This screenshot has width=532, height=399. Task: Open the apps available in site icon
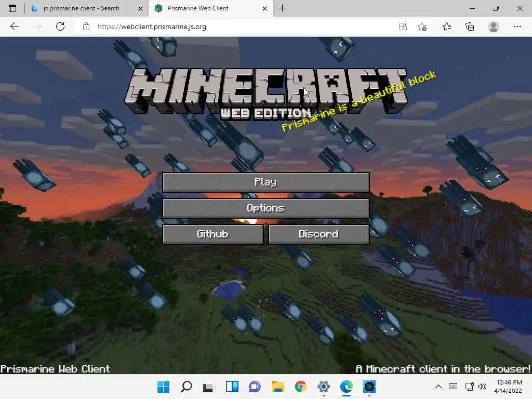403,26
